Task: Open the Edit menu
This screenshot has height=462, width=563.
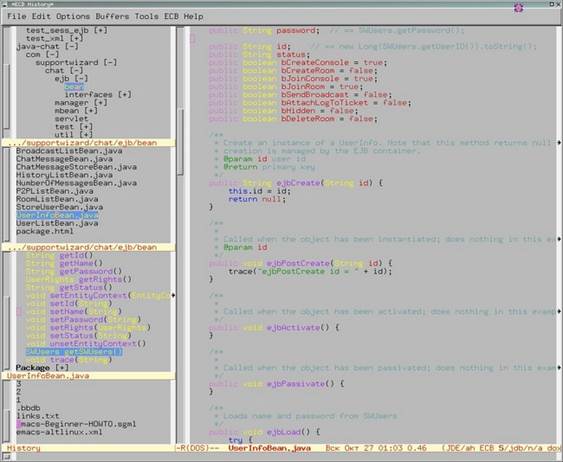Action: 41,17
